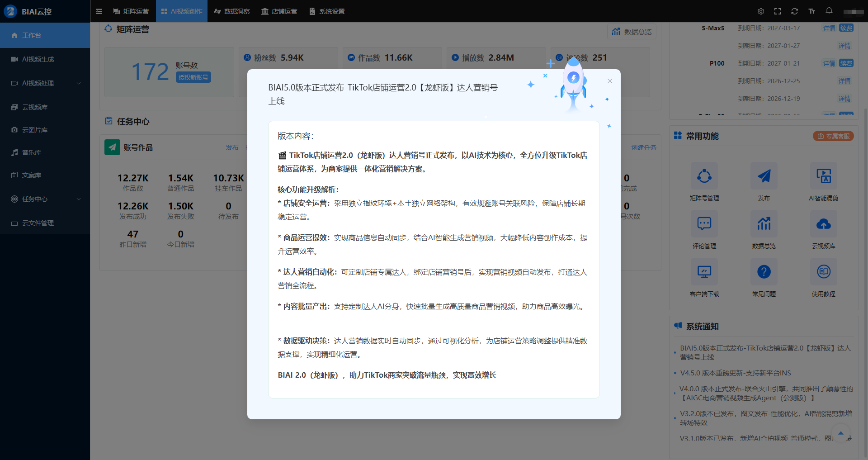Open 文案库 in sidebar
The image size is (868, 460).
point(45,175)
